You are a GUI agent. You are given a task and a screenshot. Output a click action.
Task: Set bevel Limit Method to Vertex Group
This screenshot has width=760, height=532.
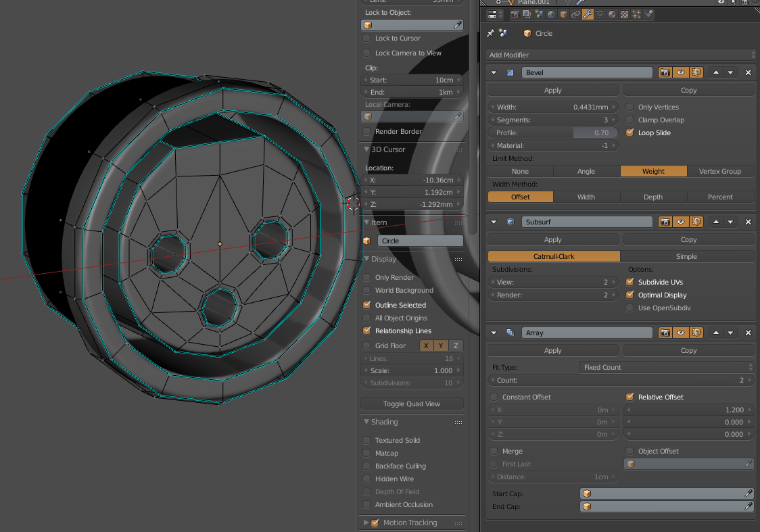[x=720, y=171]
